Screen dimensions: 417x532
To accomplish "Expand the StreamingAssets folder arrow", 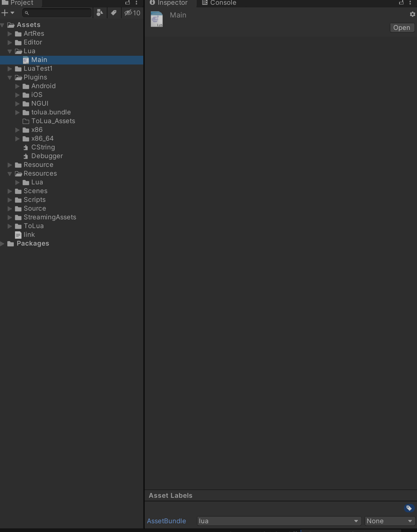I will coord(10,218).
